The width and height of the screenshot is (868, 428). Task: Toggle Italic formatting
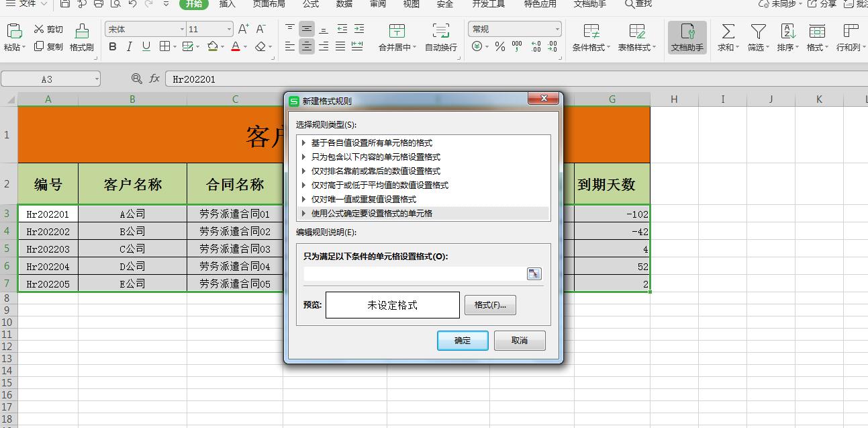pyautogui.click(x=128, y=46)
